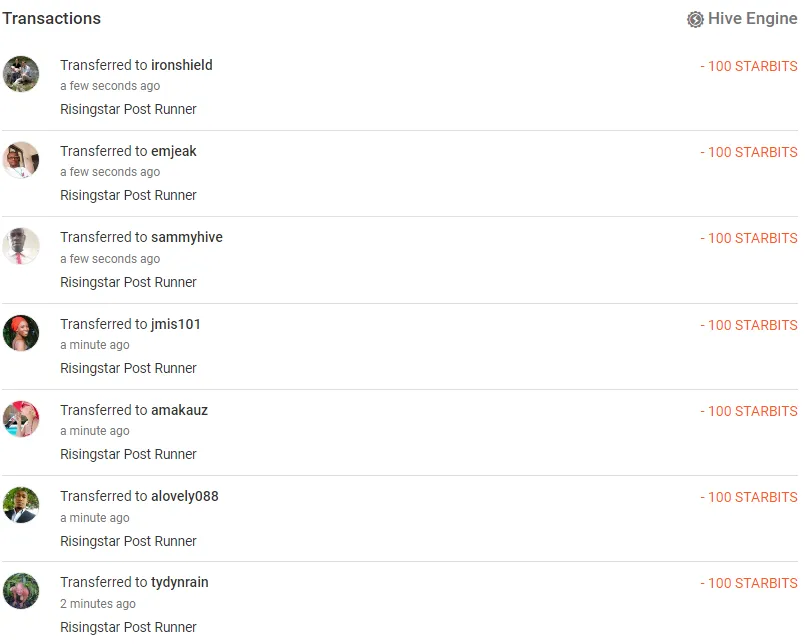
Task: Click amakauz's avatar image
Action: point(21,419)
